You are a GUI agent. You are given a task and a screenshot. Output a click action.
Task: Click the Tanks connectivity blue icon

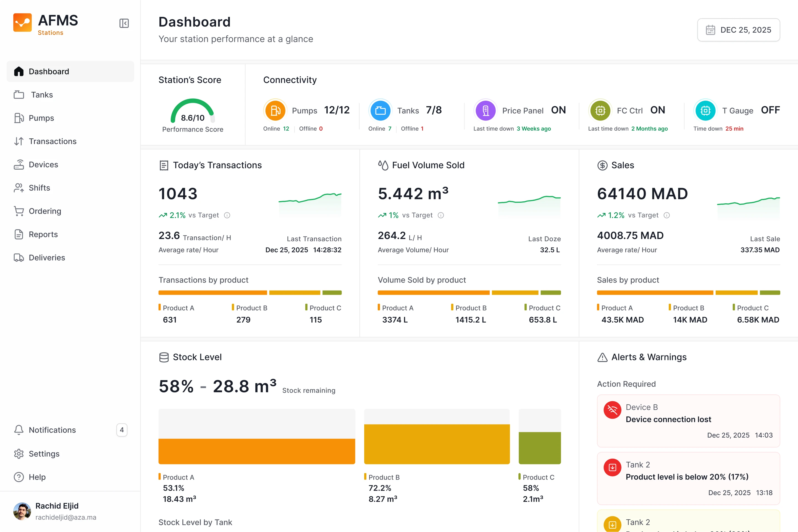380,110
